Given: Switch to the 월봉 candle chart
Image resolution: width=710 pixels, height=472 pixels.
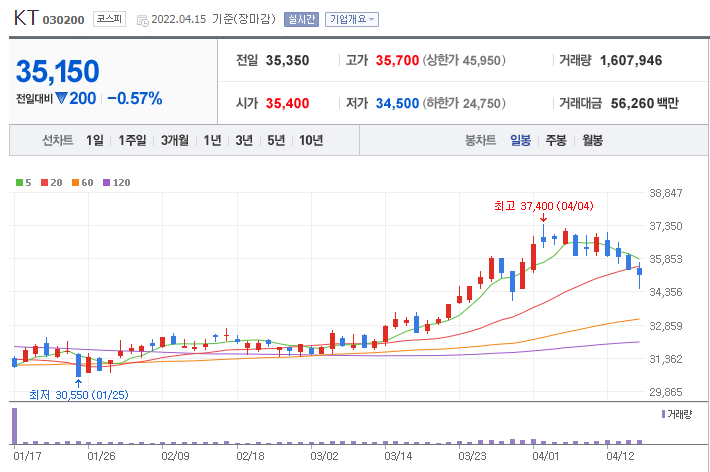Looking at the screenshot, I should 592,140.
